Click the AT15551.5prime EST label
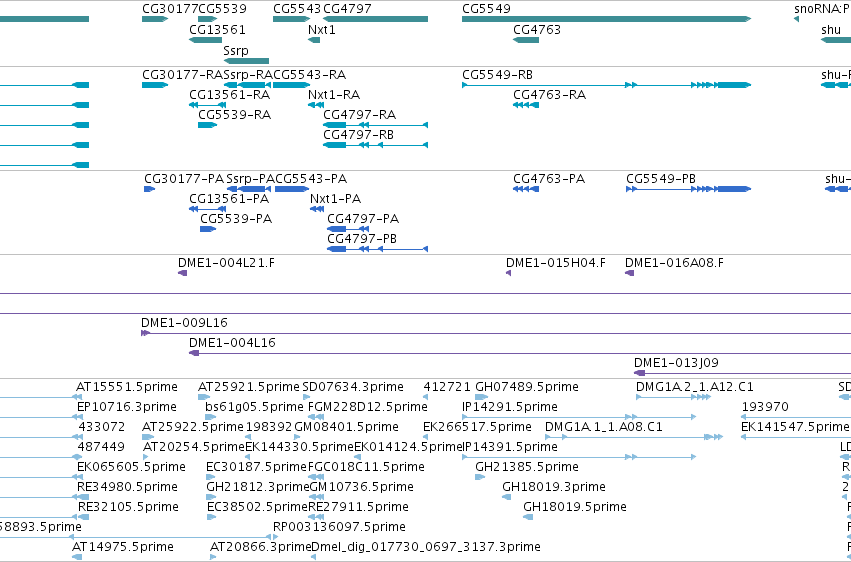The image size is (851, 562). tap(126, 387)
